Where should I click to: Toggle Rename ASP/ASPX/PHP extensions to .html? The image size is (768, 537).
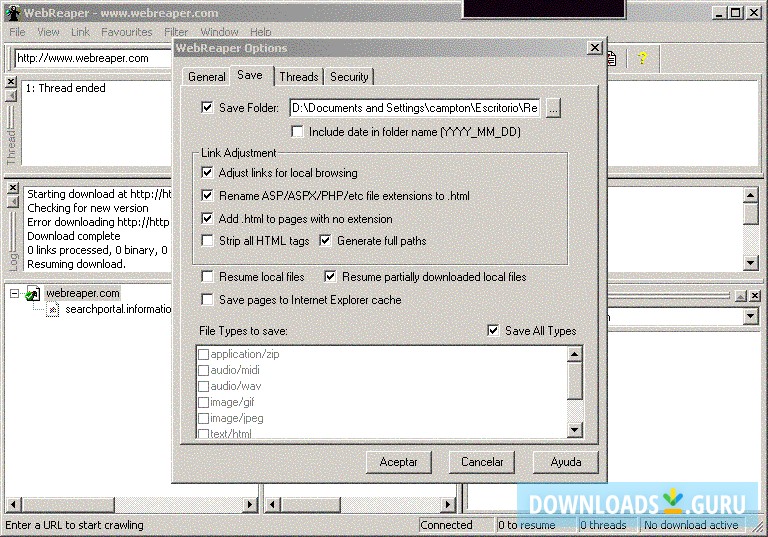coord(207,195)
